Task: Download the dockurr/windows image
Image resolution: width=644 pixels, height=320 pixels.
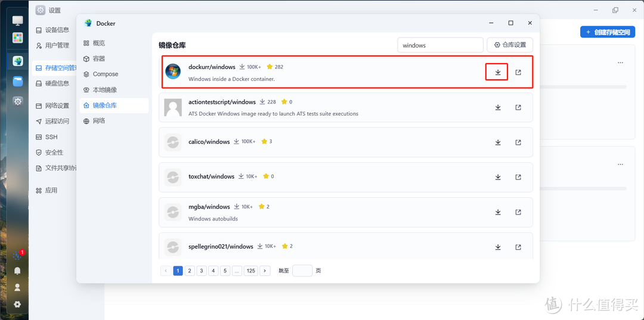Action: [x=498, y=72]
